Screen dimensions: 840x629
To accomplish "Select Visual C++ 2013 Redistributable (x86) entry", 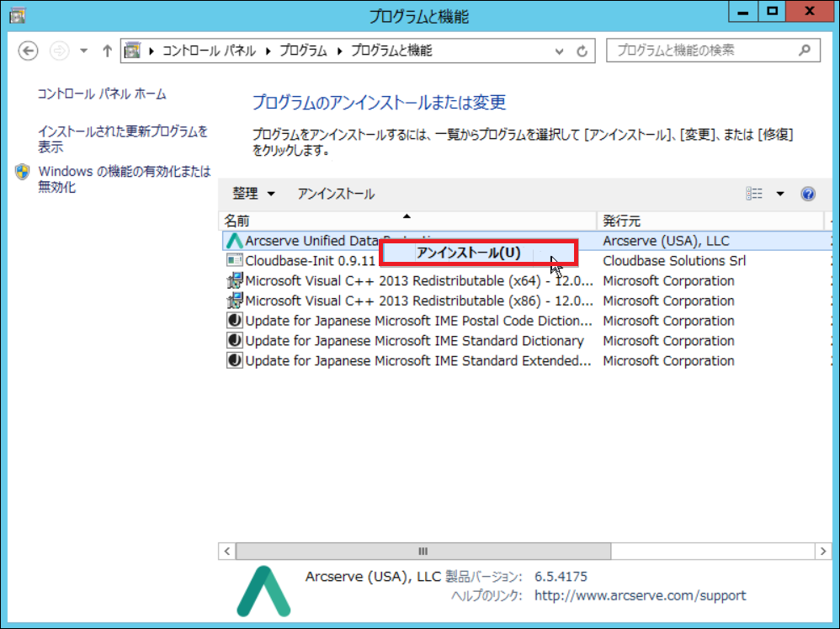I will [419, 301].
